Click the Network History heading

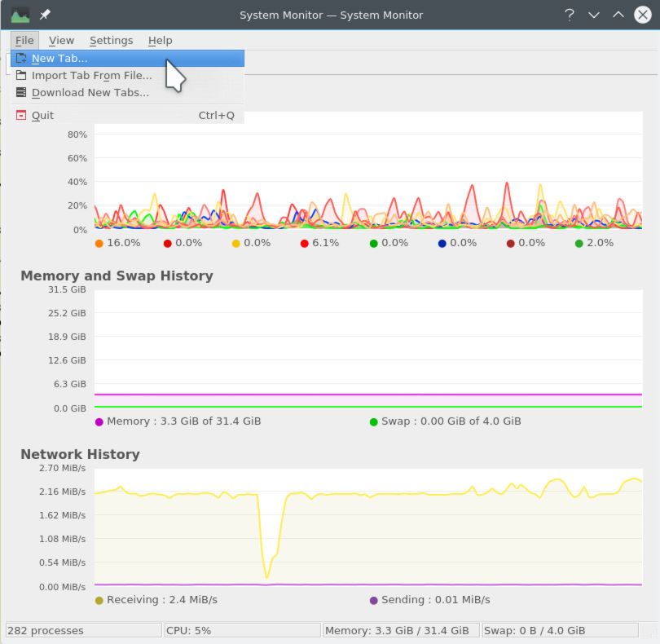click(x=81, y=454)
